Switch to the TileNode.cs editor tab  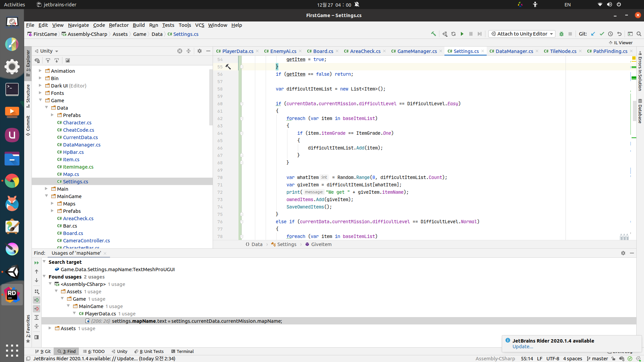pos(563,51)
